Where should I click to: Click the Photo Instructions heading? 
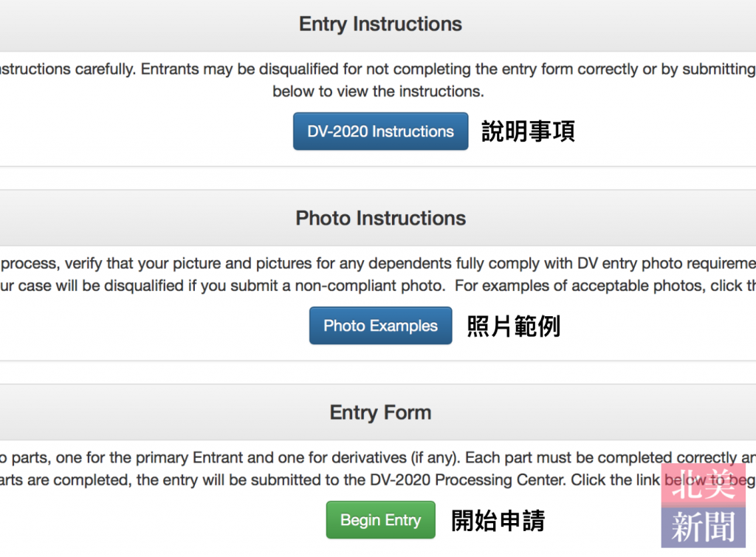[380, 219]
